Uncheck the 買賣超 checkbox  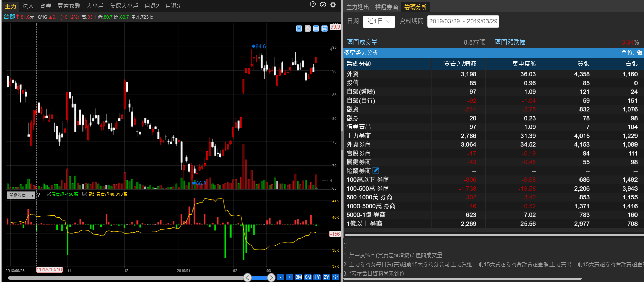click(x=49, y=194)
